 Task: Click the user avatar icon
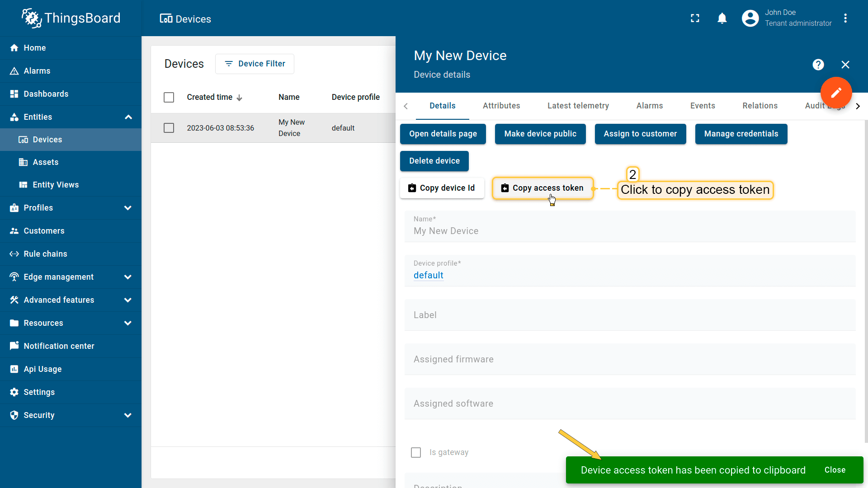click(750, 18)
